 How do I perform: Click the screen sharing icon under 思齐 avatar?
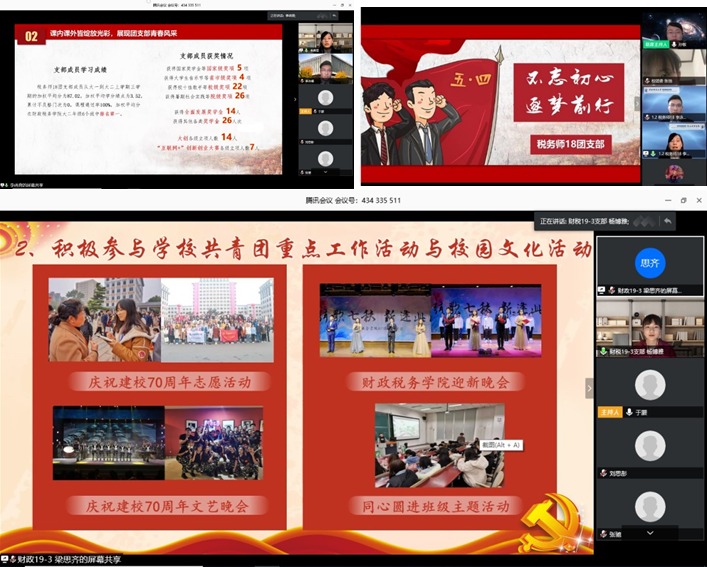click(x=602, y=290)
